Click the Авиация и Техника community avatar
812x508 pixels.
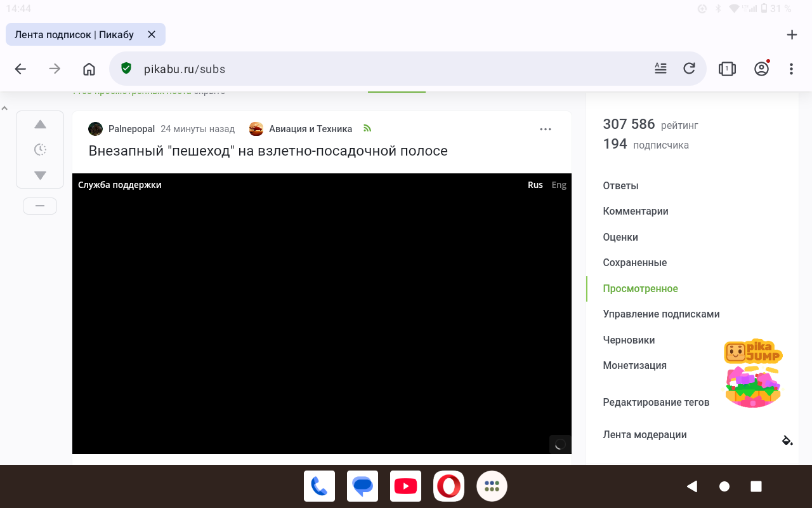tap(256, 129)
